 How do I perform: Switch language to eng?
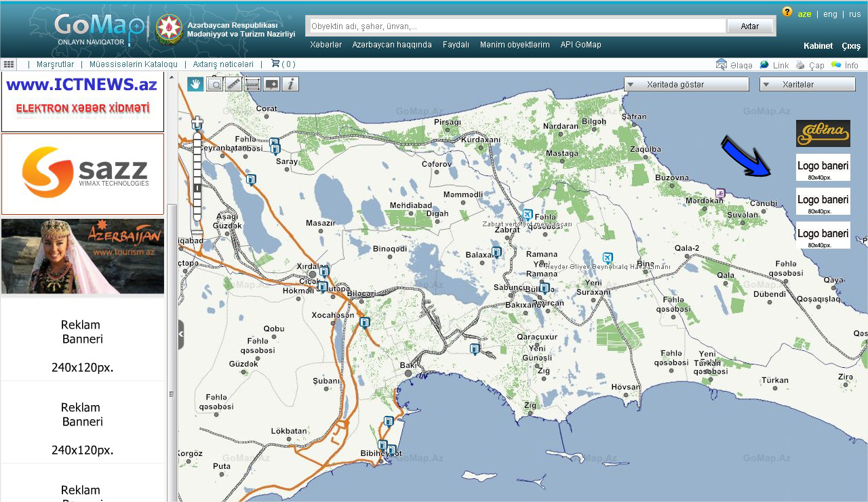point(830,14)
